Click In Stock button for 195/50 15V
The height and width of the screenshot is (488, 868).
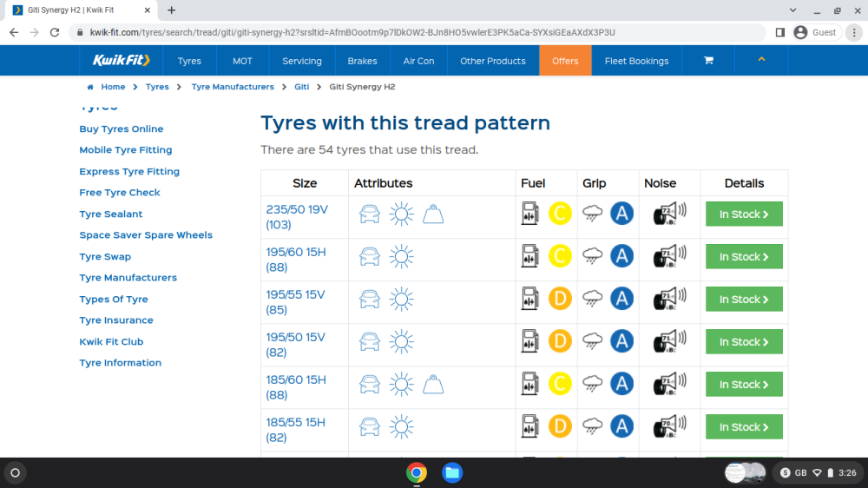(x=744, y=342)
